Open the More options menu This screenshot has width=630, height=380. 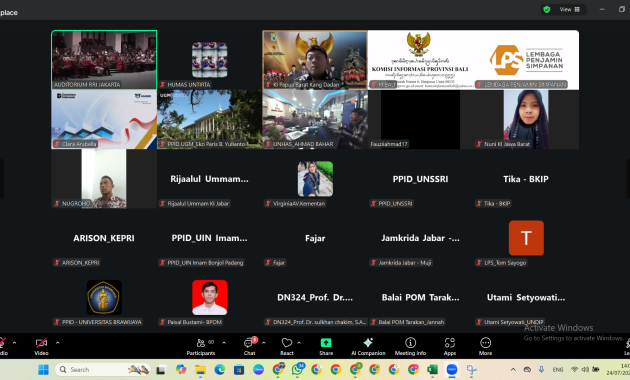click(485, 347)
